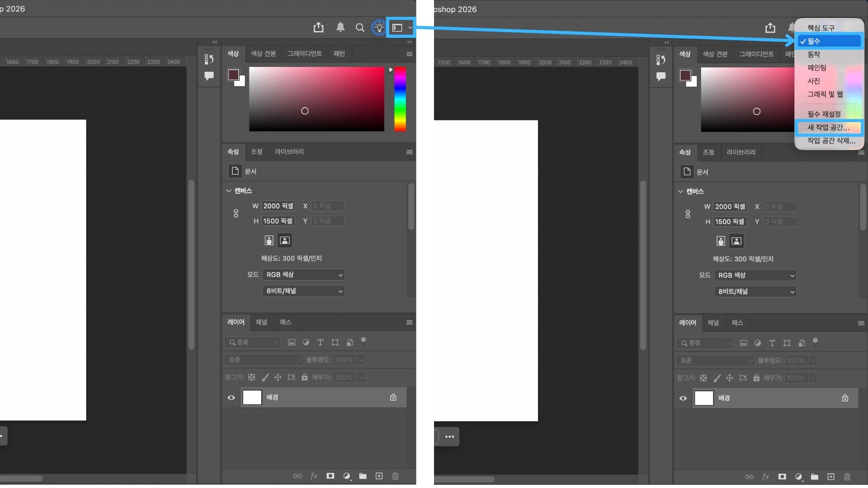Click the link layers icon in the left screenshot
The height and width of the screenshot is (488, 868).
pos(297,476)
